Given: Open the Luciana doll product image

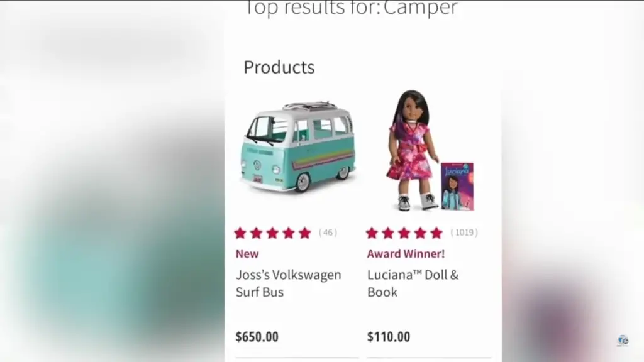Looking at the screenshot, I should tap(412, 150).
